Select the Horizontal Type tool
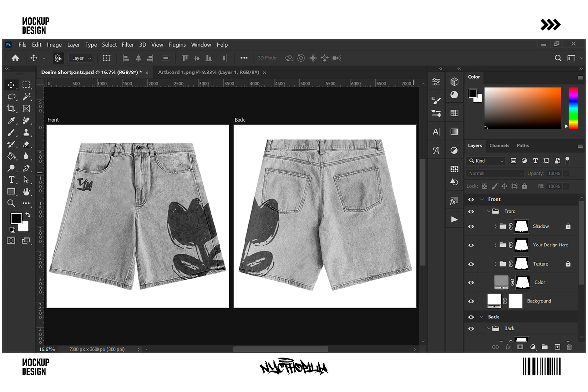588x392 pixels. 11,179
